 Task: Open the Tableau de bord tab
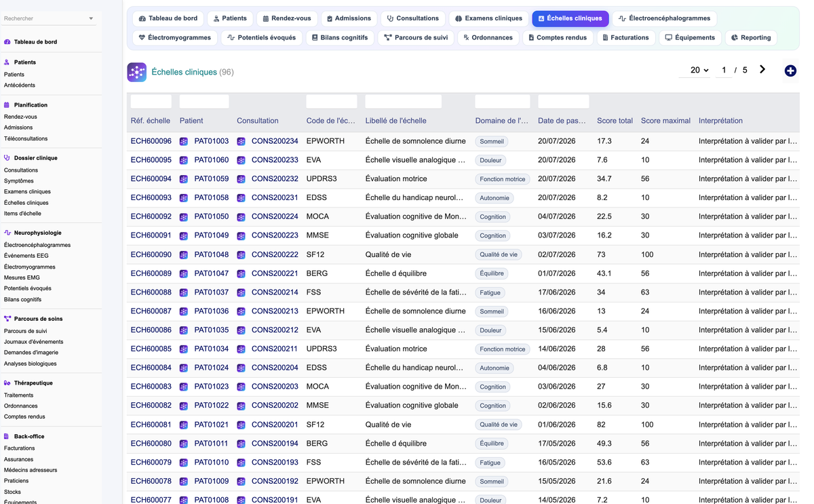coord(168,18)
